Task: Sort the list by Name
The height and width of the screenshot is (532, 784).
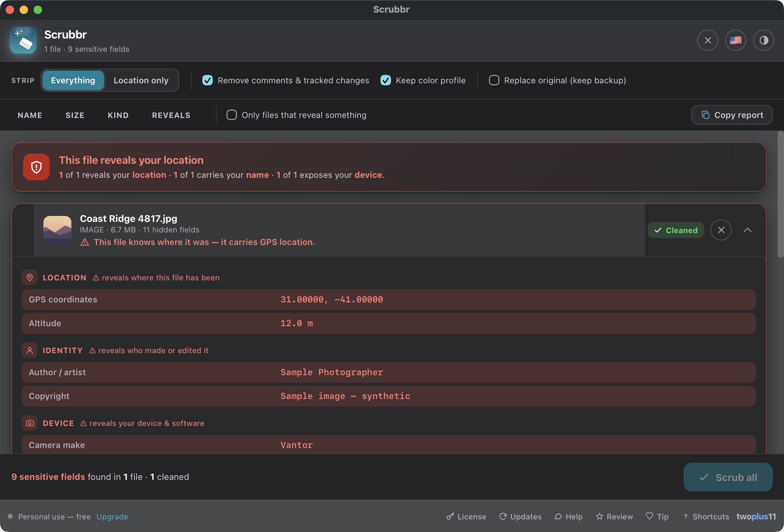Action: 30,115
